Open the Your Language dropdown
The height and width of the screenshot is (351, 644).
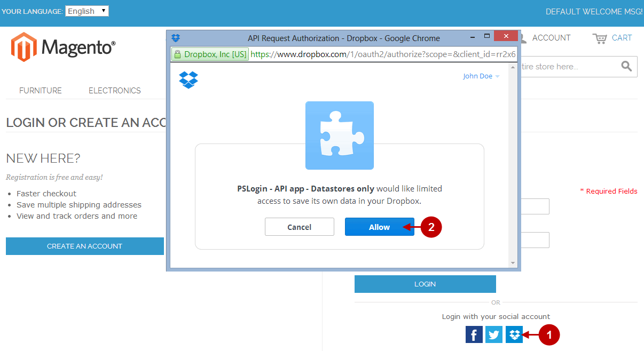point(87,11)
